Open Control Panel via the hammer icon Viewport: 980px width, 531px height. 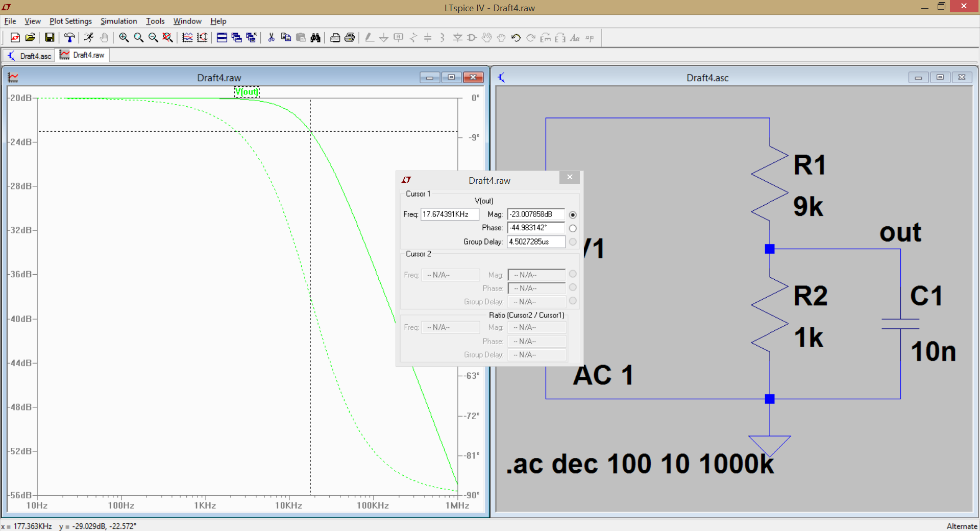click(x=69, y=37)
